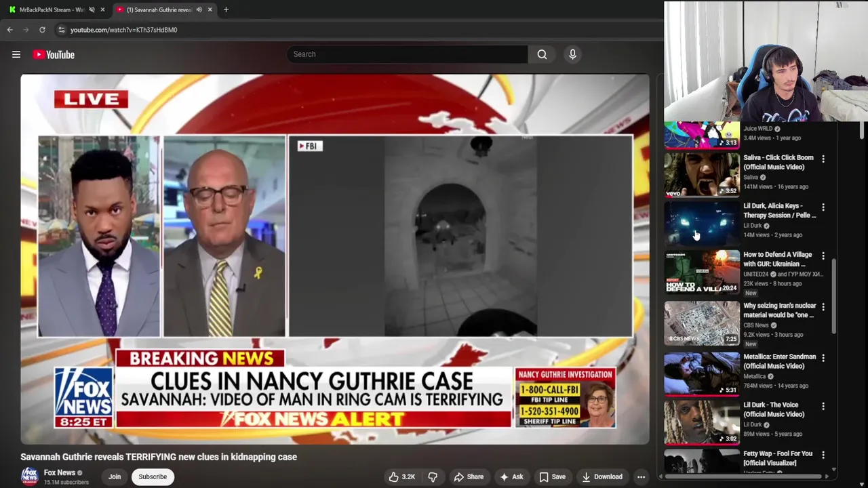Play the Lil Durk Therapy Session thumbnail
Image resolution: width=868 pixels, height=488 pixels.
tap(702, 223)
